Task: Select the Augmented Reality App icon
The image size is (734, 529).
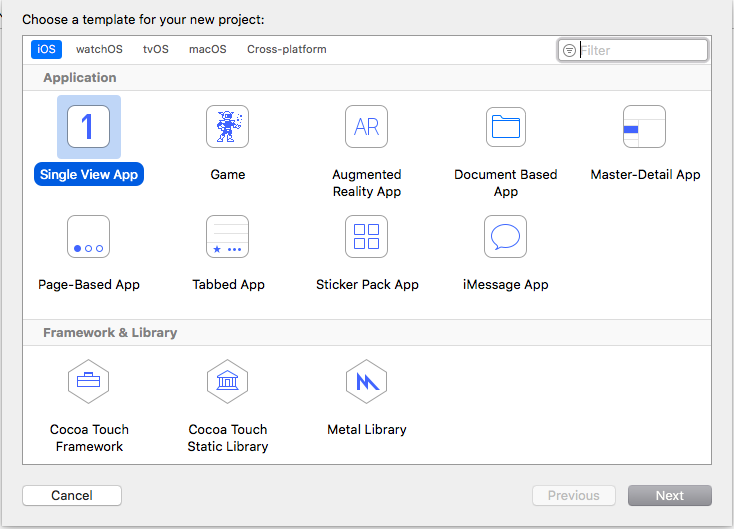Action: tap(367, 126)
